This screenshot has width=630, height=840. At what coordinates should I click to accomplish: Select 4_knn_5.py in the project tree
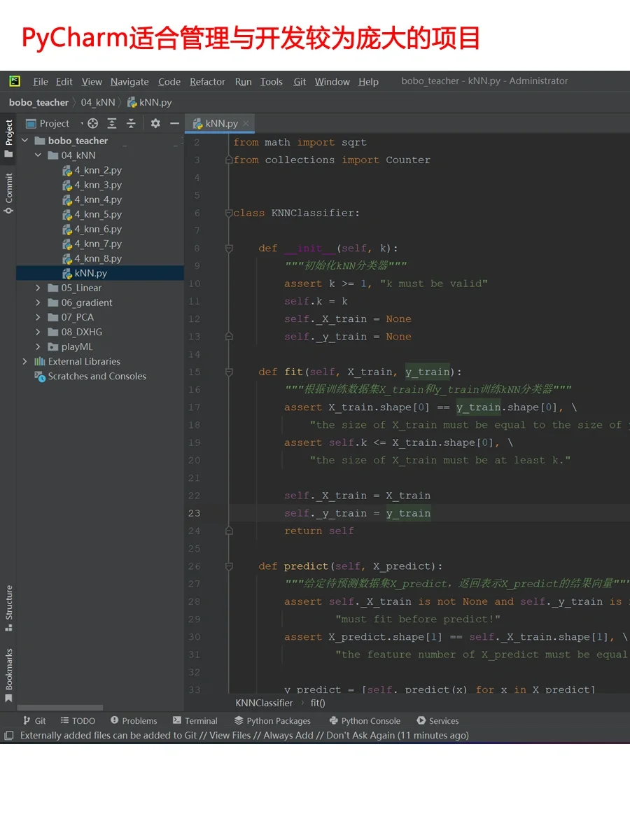click(x=98, y=214)
